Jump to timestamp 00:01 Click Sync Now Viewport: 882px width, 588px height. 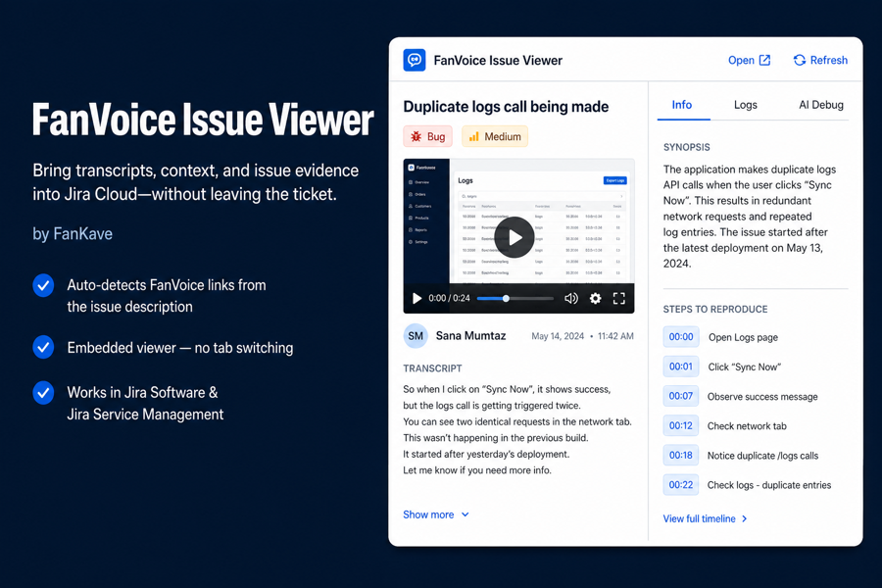pyautogui.click(x=681, y=367)
